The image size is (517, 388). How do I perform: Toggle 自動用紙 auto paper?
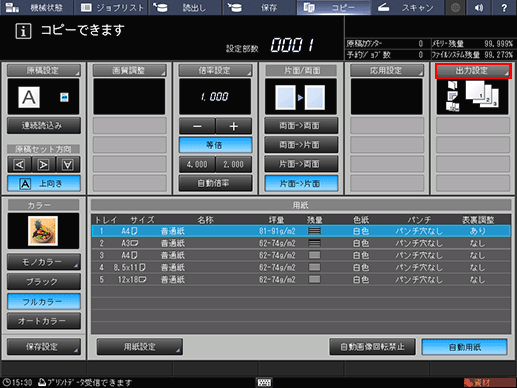(465, 347)
